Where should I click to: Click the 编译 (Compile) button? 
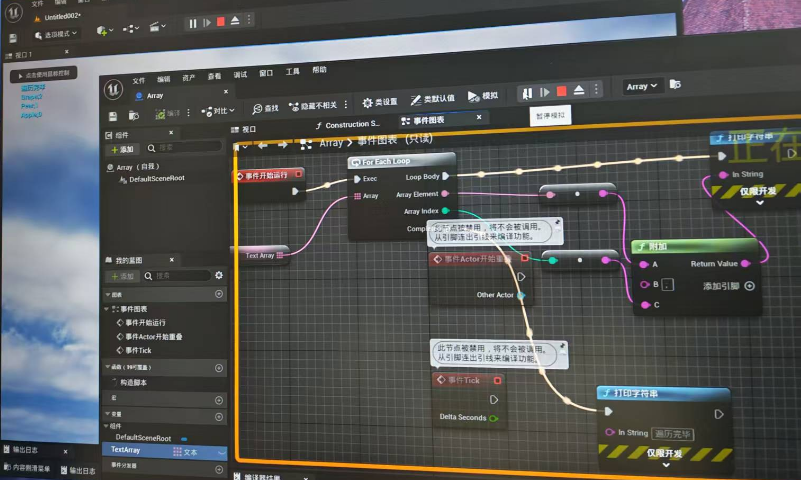167,113
